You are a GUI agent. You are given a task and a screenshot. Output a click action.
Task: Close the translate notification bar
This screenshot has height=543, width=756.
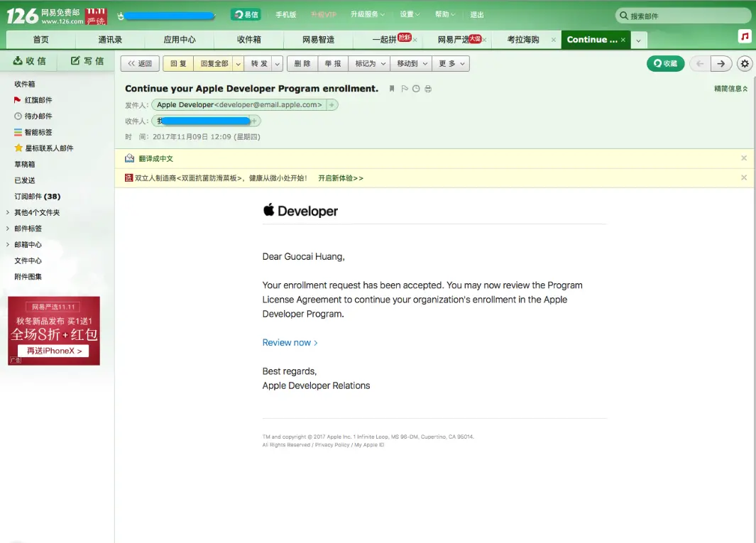click(744, 158)
